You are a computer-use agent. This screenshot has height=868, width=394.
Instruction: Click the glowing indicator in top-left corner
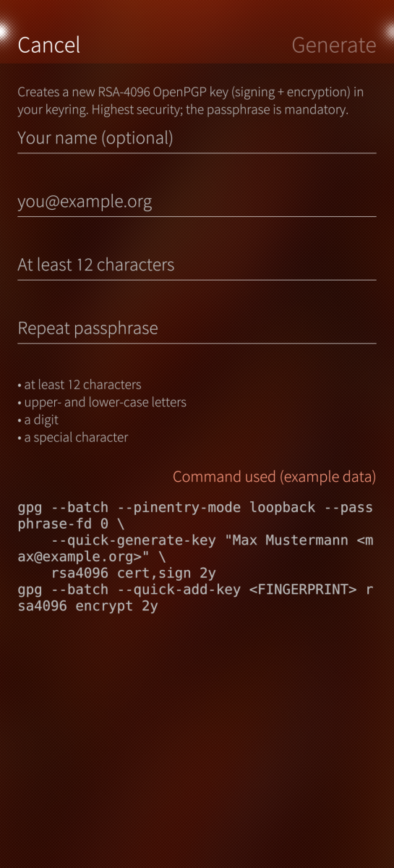(x=3, y=32)
